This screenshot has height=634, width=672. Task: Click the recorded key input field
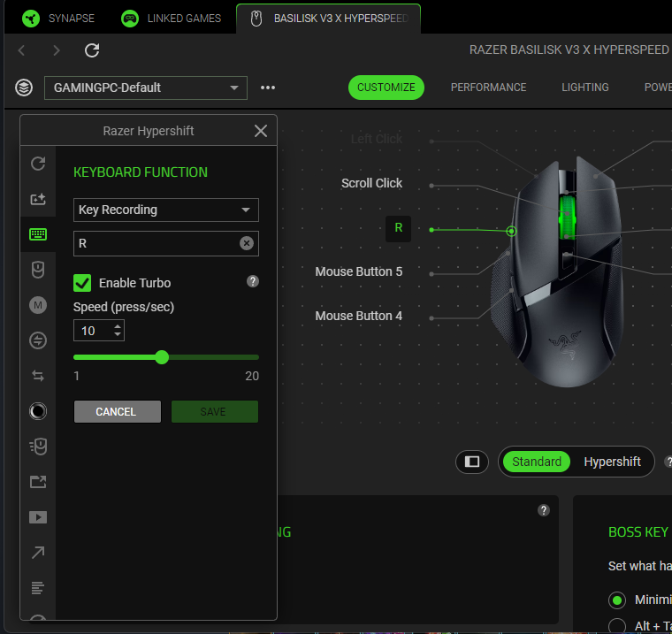166,243
